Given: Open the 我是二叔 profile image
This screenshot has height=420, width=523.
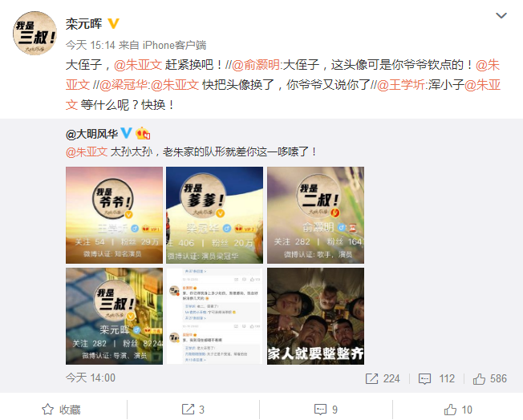Looking at the screenshot, I should point(315,216).
